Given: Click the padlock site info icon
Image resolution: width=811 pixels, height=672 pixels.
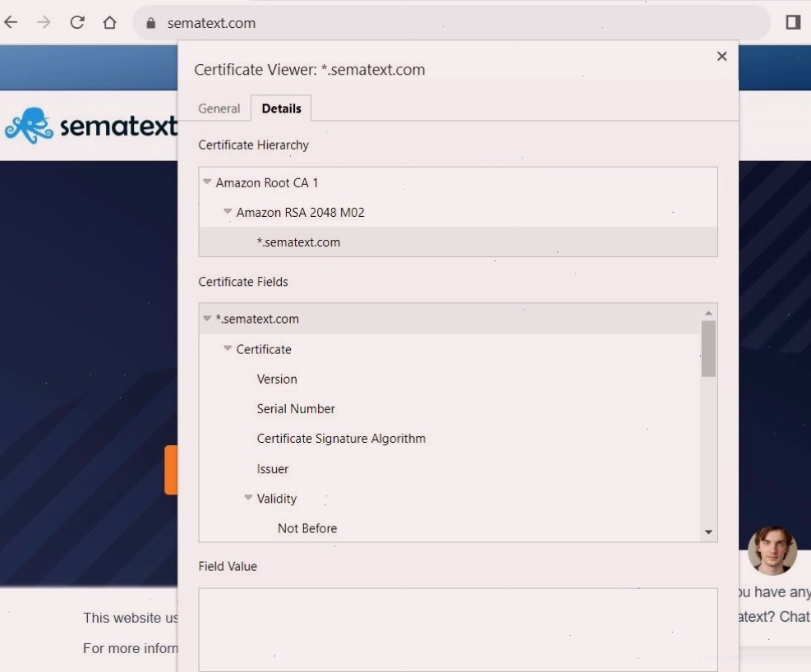Looking at the screenshot, I should coord(150,23).
